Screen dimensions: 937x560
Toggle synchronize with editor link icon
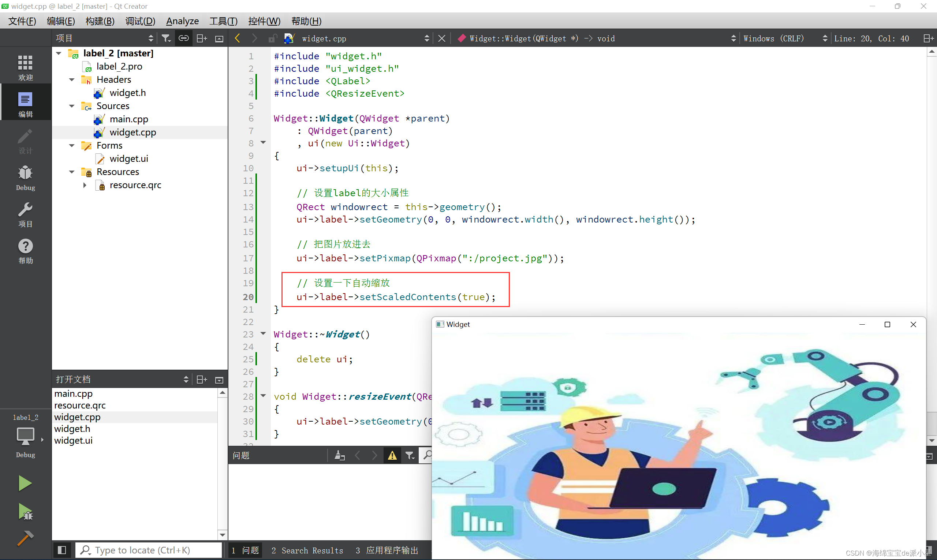[x=184, y=38]
